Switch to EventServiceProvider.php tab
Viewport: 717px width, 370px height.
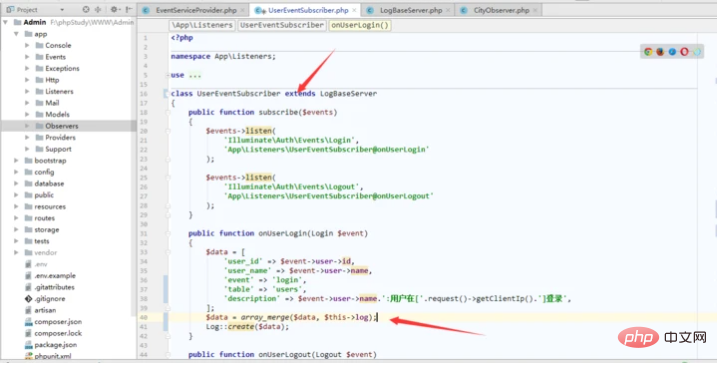(x=196, y=10)
